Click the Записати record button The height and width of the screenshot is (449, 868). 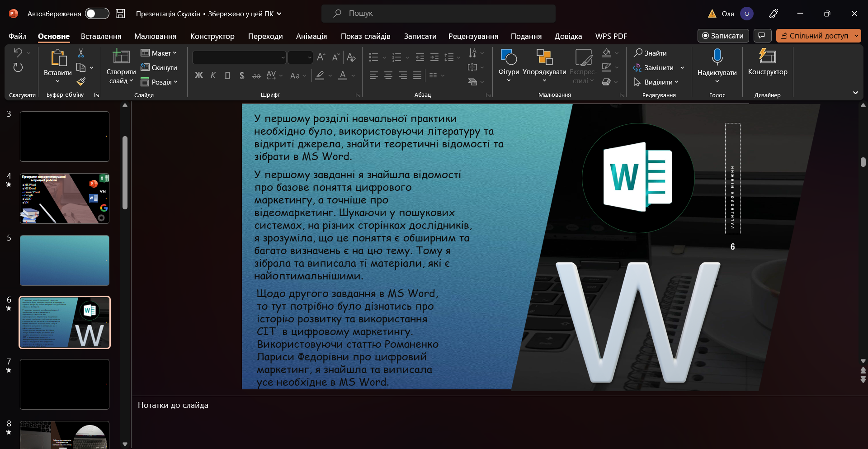723,36
